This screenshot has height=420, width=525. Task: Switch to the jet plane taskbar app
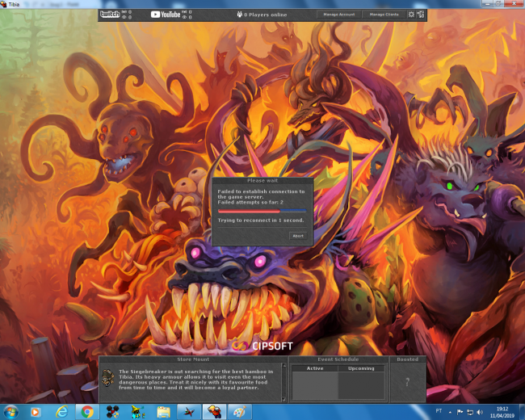(x=189, y=412)
